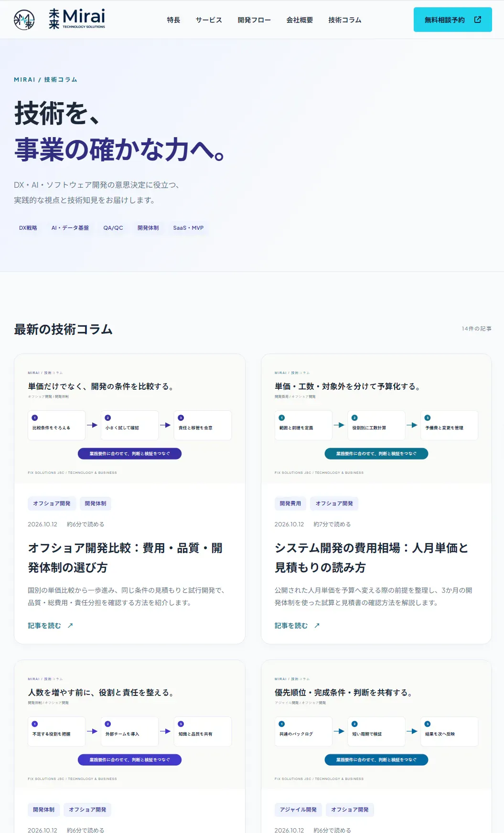Viewport: 504px width, 833px height.
Task: Open 会社概要 in the navigation menu
Action: (300, 20)
